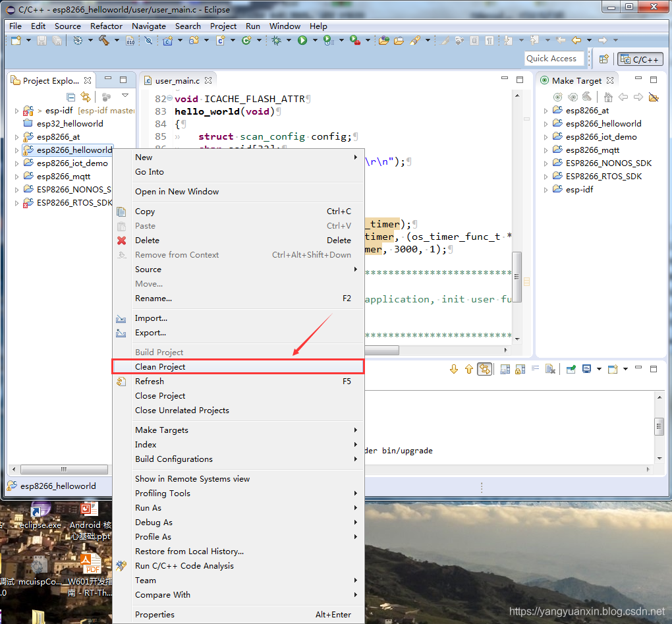Click the yellow Back arrow in main toolbar
Screen dimensions: 672x624
576,40
